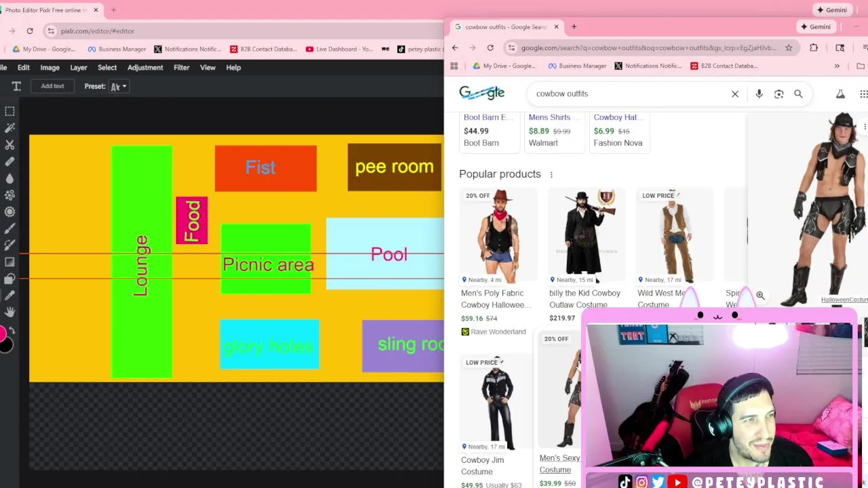The image size is (868, 488).
Task: Open B2B Contact Database bookmark in Google window
Action: (x=724, y=66)
